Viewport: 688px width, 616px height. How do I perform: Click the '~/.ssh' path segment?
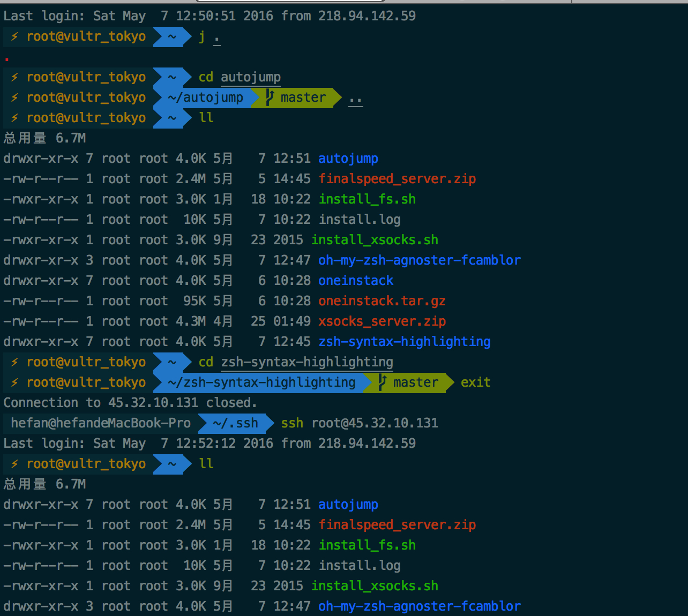point(236,423)
